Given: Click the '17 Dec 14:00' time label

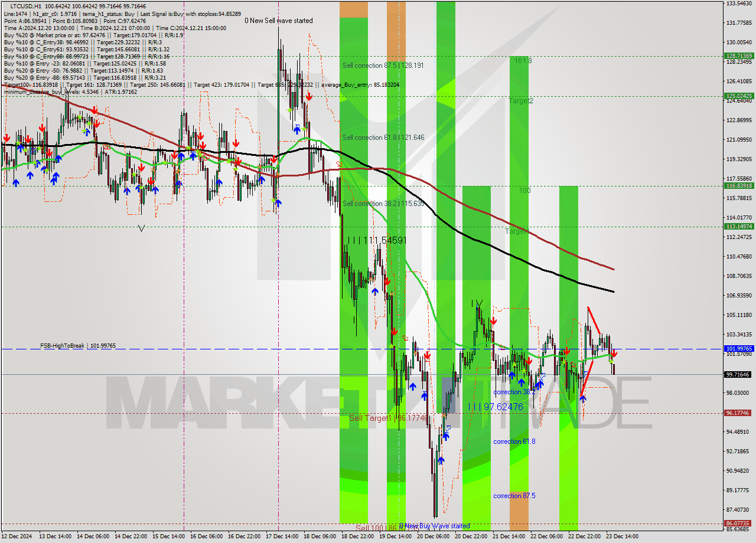Looking at the screenshot, I should point(282,537).
